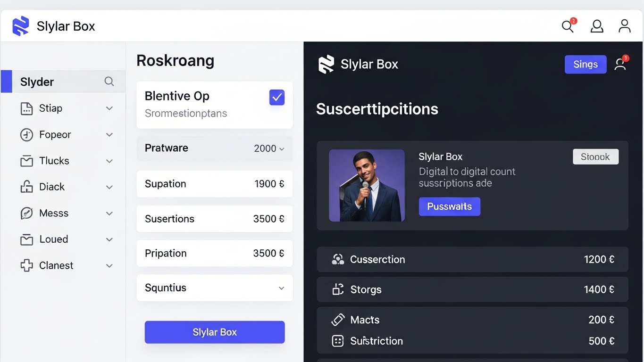
Task: Click the Cussection users icon in the dark panel
Action: pos(337,259)
